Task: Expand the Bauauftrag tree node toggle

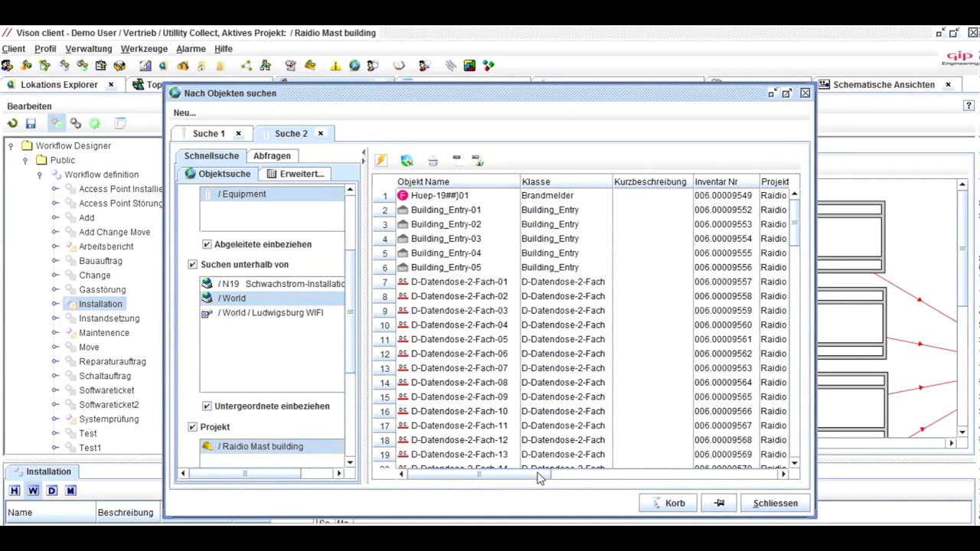Action: click(55, 261)
